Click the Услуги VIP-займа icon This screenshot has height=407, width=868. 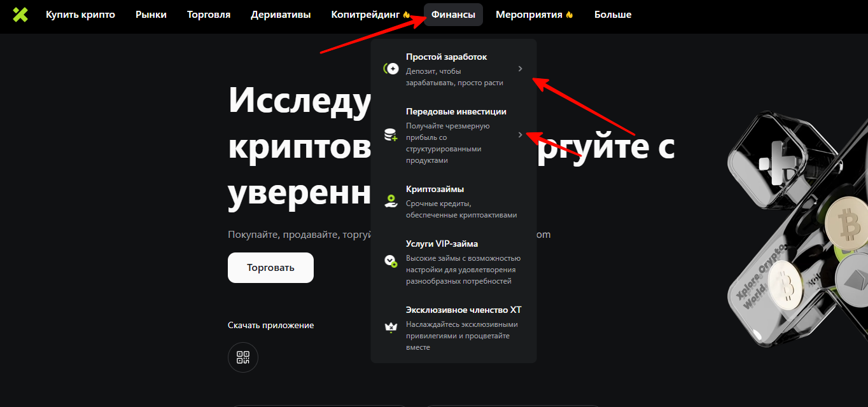[391, 260]
